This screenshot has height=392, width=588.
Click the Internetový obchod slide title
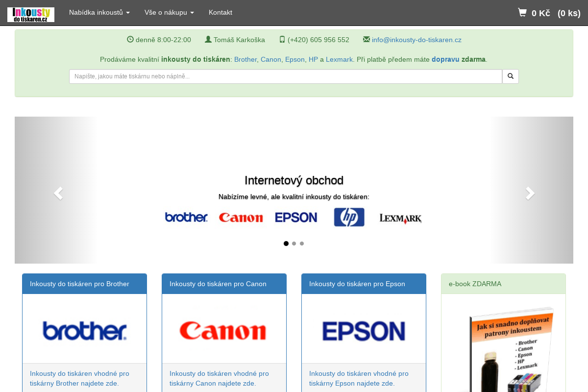[x=294, y=180]
